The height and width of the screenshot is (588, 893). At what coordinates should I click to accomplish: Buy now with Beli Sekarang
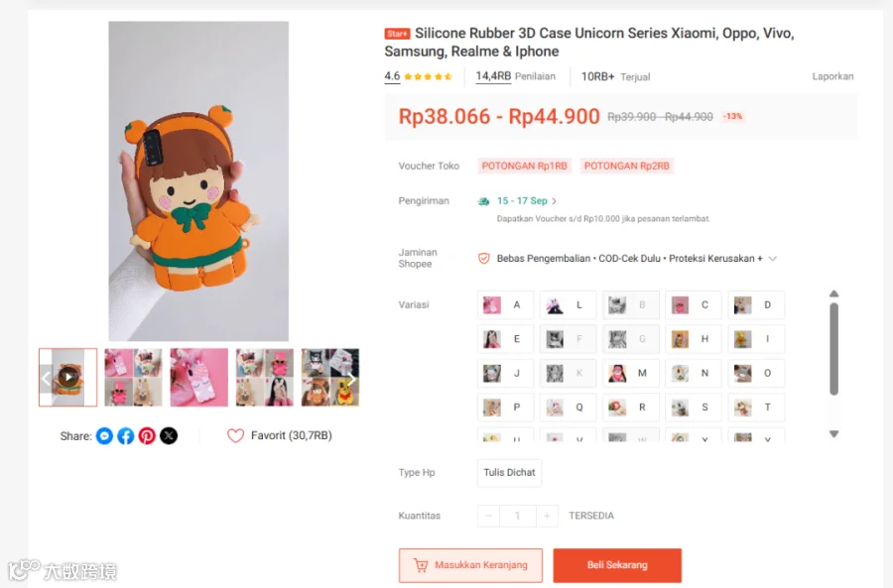(617, 565)
